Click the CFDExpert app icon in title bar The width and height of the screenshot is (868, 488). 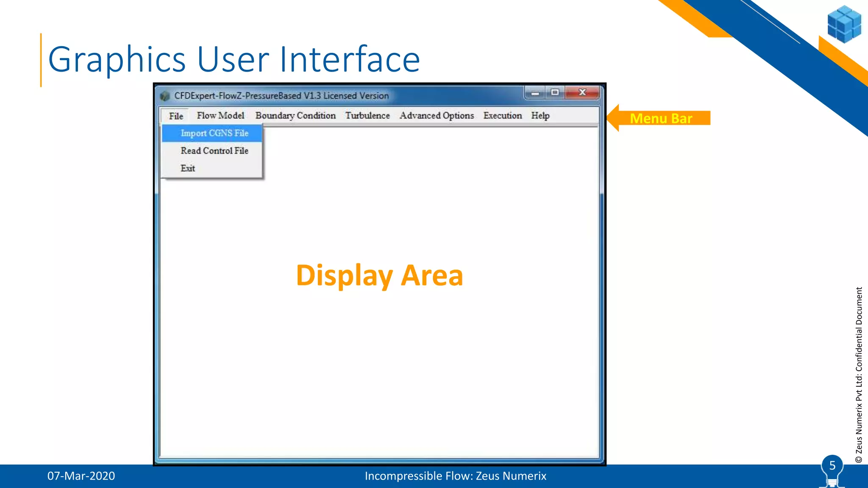[165, 96]
